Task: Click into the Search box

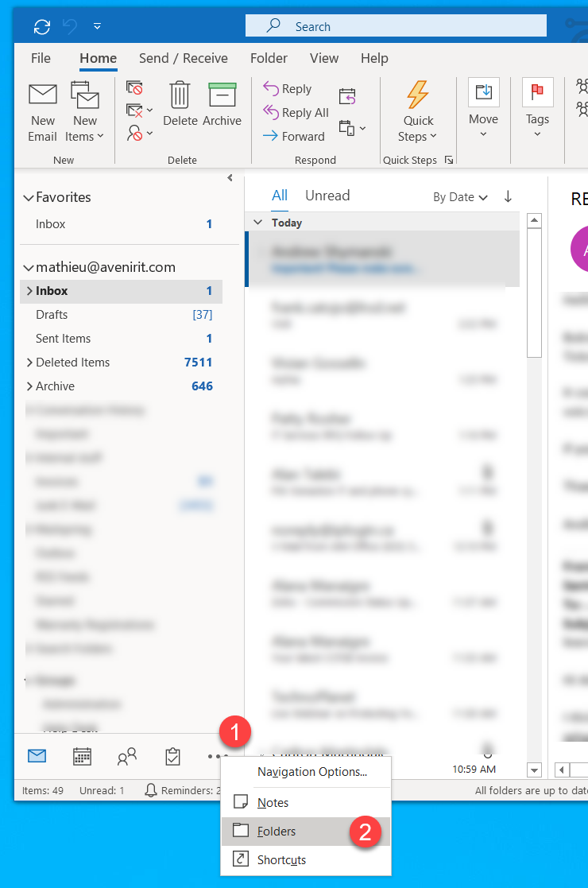Action: [x=396, y=26]
